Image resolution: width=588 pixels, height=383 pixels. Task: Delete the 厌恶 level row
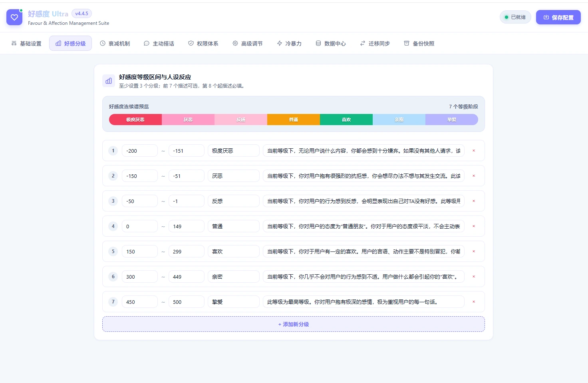474,176
